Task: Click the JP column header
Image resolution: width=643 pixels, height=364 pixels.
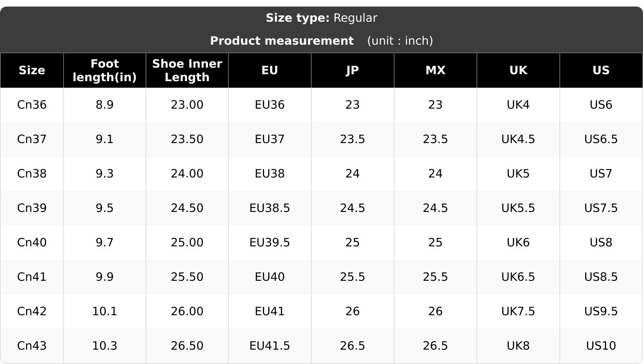Action: (353, 71)
